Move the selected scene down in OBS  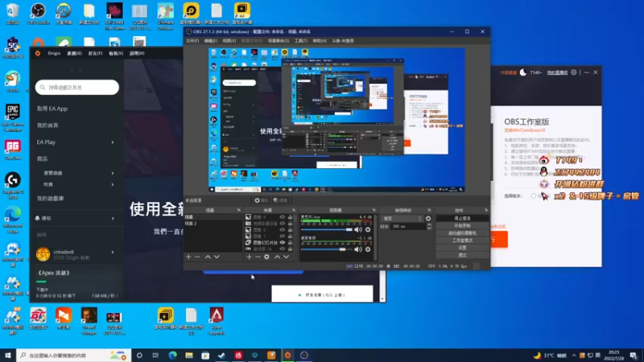[x=217, y=257]
